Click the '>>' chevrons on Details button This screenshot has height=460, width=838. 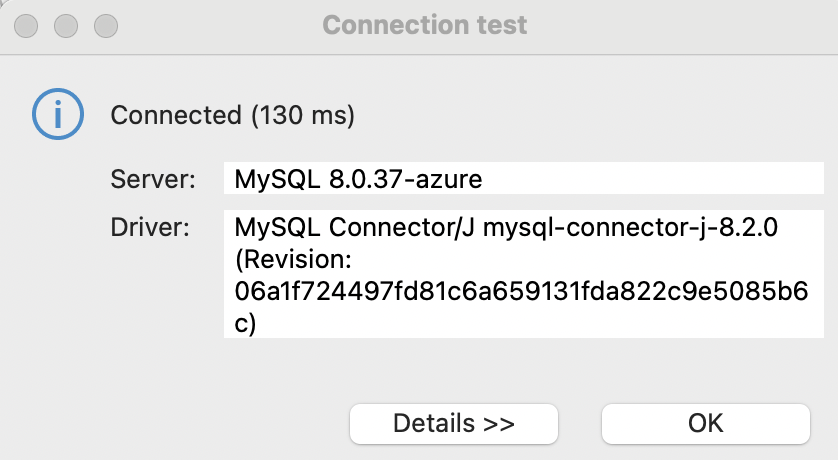pyautogui.click(x=498, y=422)
